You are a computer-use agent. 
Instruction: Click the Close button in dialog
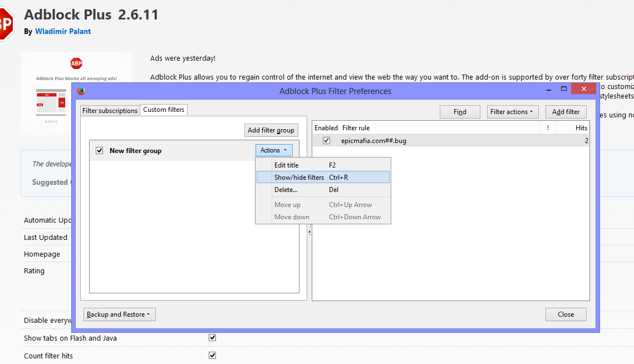pos(566,314)
